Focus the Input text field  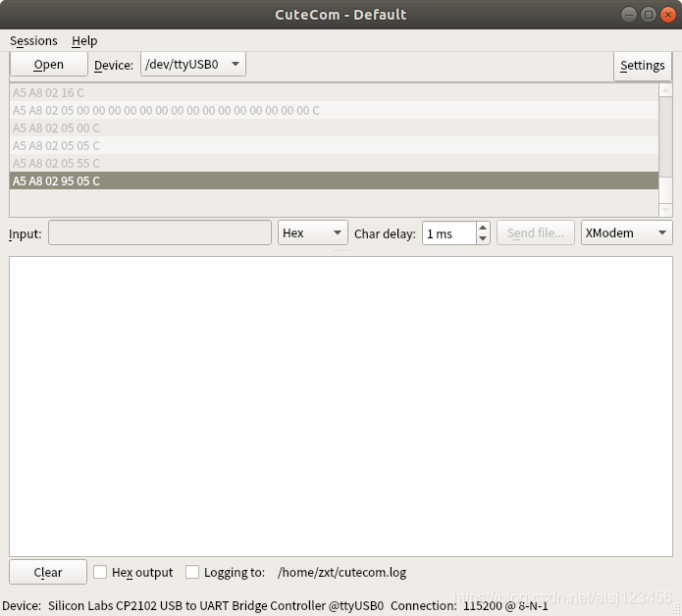[160, 233]
